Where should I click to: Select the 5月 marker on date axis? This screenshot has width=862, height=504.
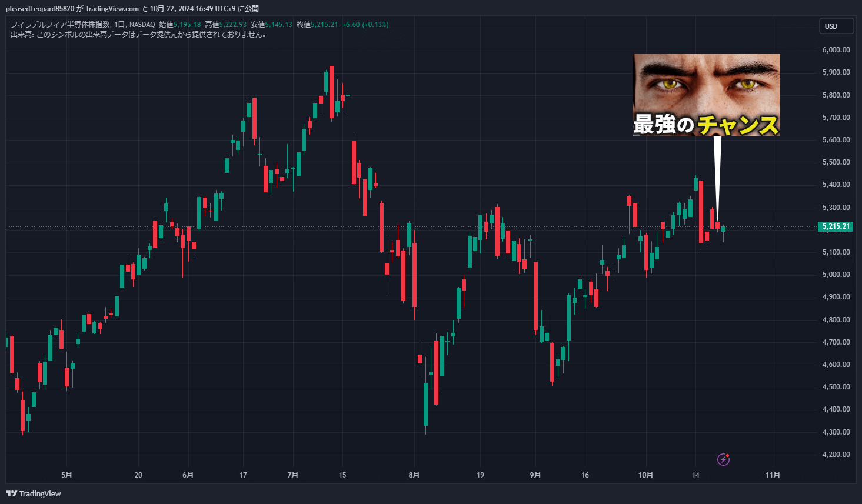[x=66, y=475]
